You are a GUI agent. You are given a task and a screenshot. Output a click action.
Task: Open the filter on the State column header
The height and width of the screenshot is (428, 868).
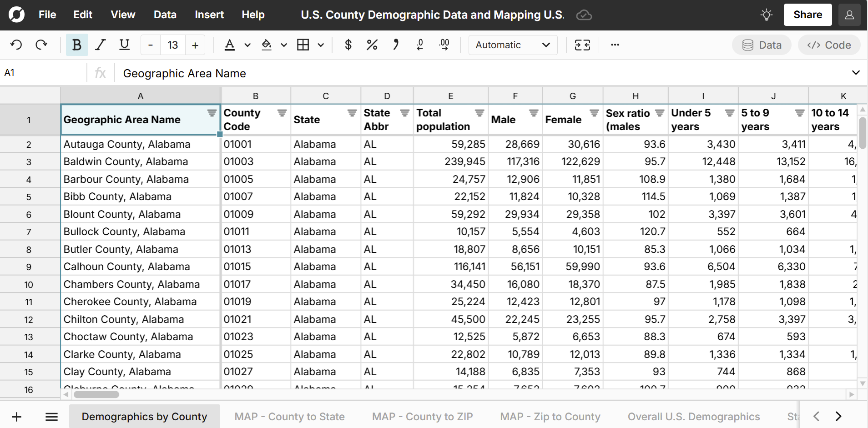pyautogui.click(x=352, y=113)
